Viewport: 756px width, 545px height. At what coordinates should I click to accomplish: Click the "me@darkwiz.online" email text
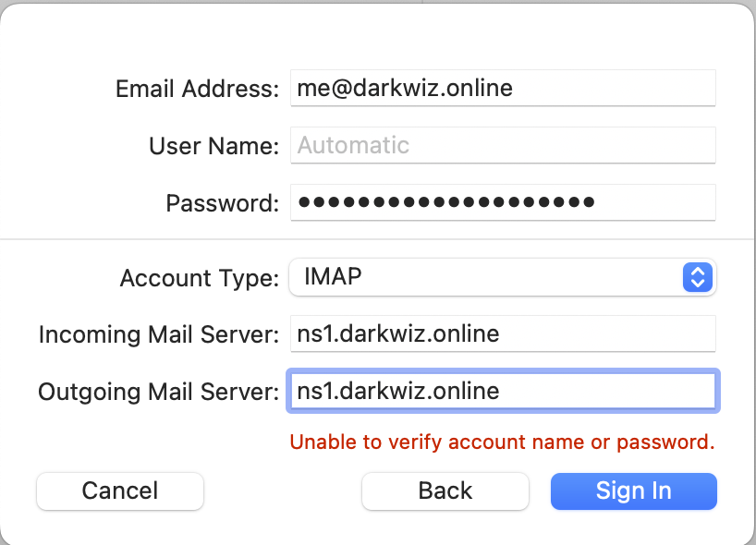(405, 89)
